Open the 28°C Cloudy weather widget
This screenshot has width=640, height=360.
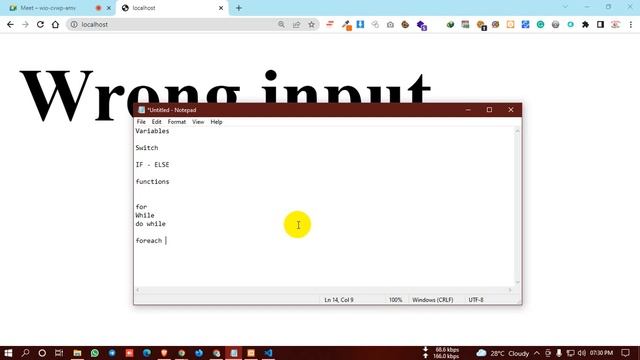pos(503,353)
